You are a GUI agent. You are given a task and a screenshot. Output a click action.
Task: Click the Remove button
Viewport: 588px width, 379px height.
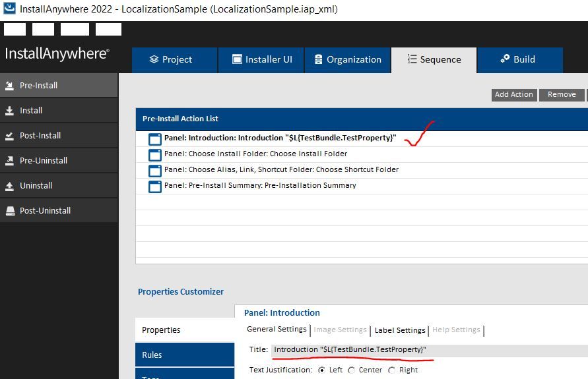coord(562,95)
